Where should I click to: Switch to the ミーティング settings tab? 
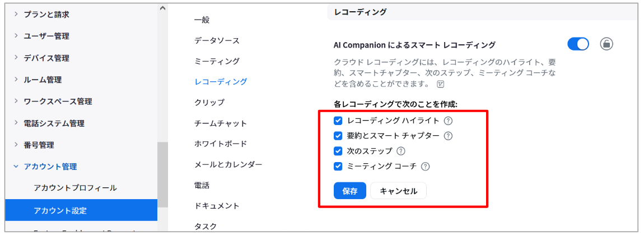pos(217,61)
